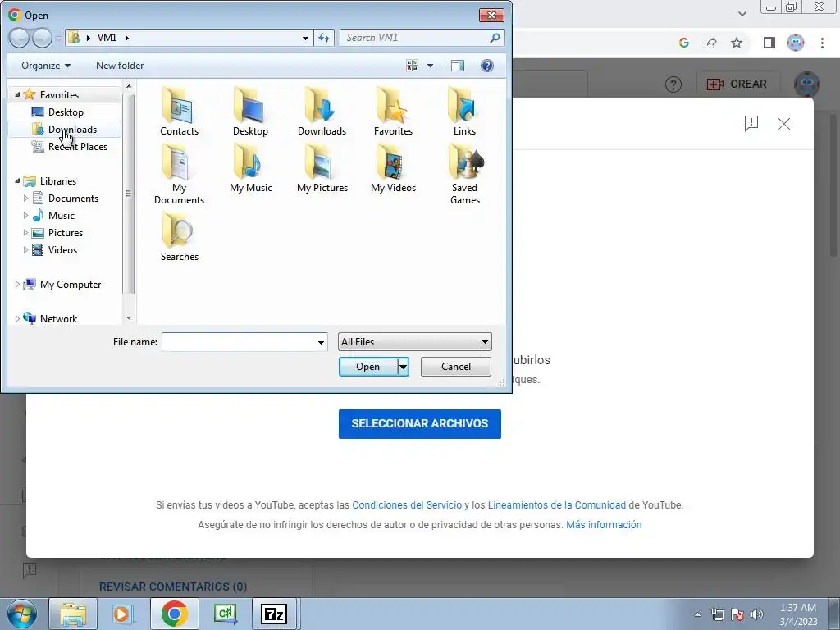Collapse the Libraries tree group
Screen dimensions: 840x630
[17, 181]
